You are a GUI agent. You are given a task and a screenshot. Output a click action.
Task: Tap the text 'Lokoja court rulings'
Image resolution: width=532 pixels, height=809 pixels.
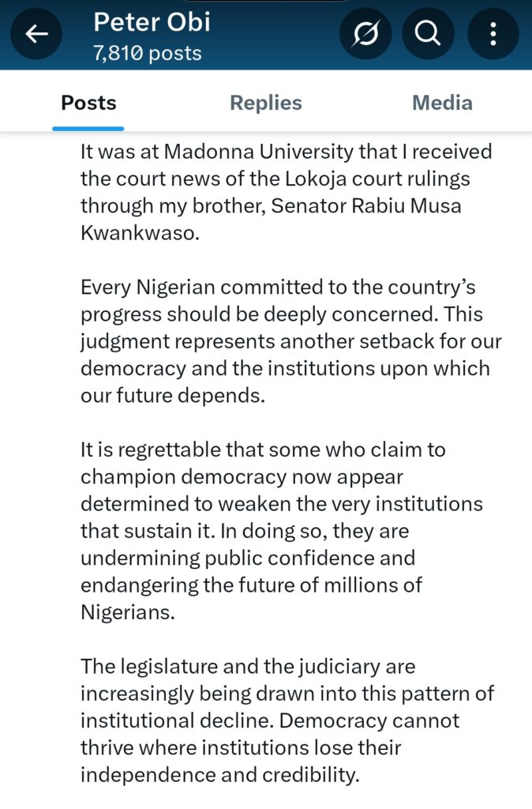click(377, 179)
